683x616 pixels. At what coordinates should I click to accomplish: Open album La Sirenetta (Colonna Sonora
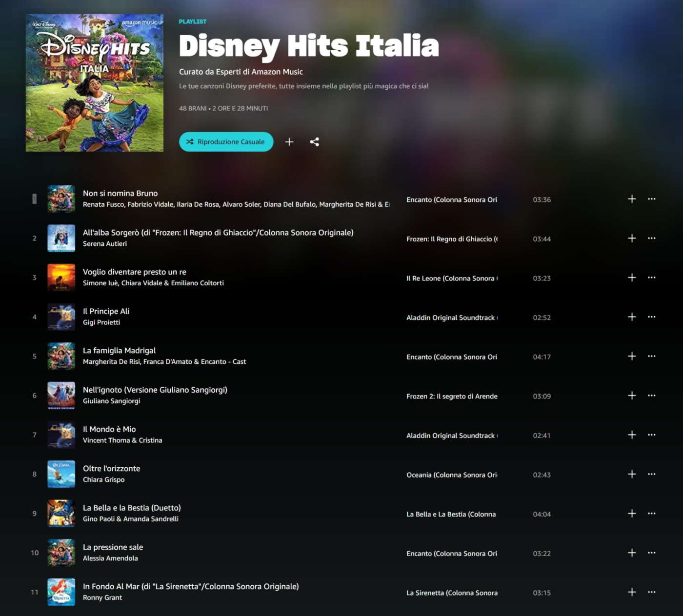click(x=452, y=593)
